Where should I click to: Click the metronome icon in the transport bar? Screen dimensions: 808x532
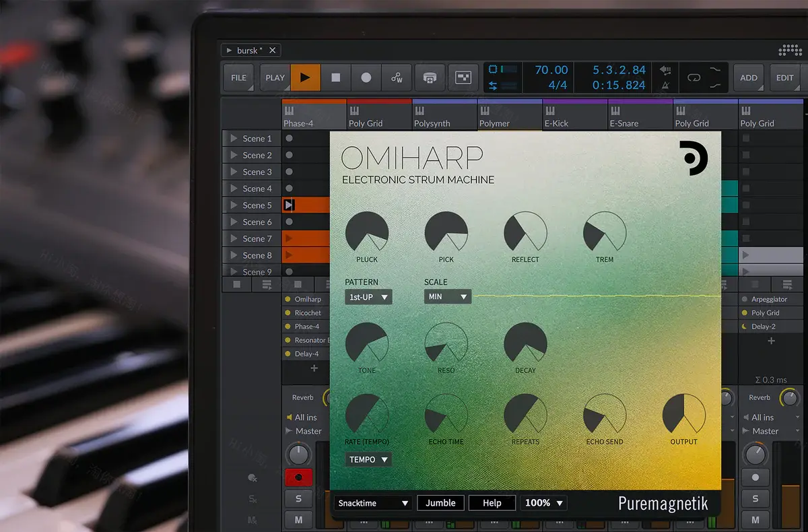666,85
